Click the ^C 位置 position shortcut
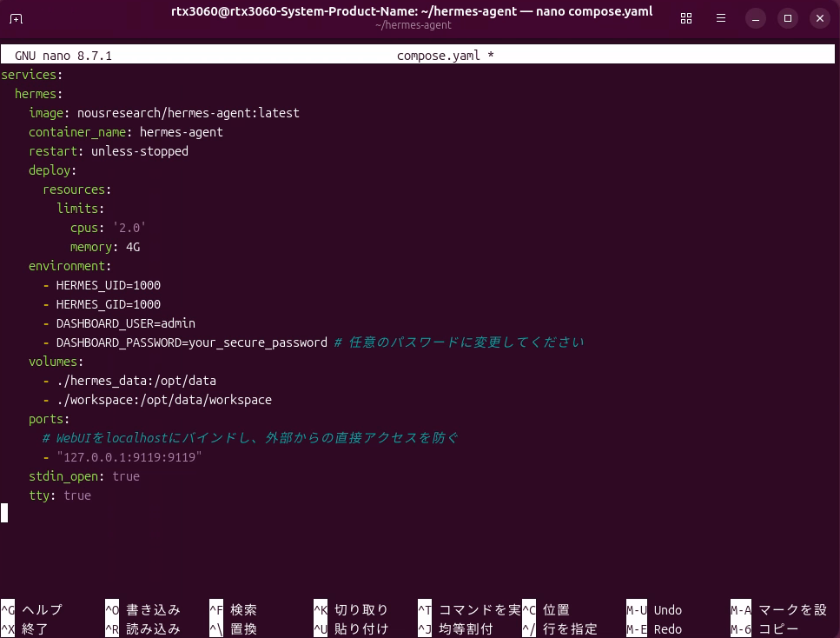840x638 pixels. point(546,609)
